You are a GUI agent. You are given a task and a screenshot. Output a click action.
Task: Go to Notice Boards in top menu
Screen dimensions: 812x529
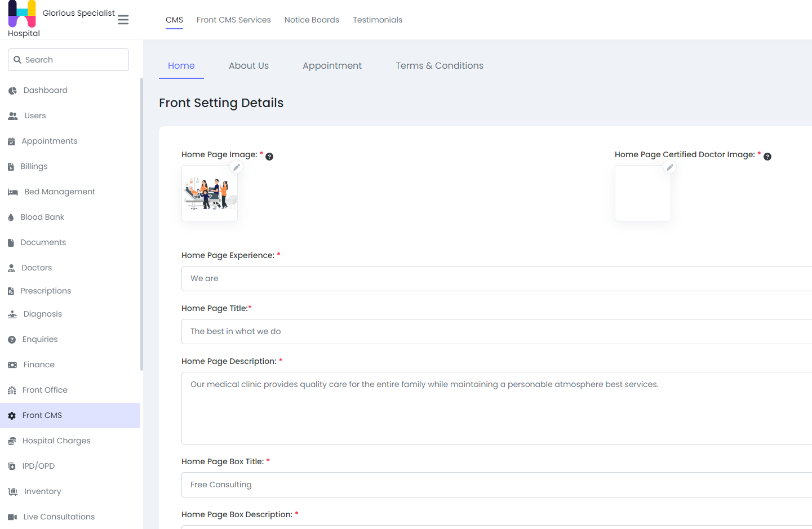click(x=312, y=20)
